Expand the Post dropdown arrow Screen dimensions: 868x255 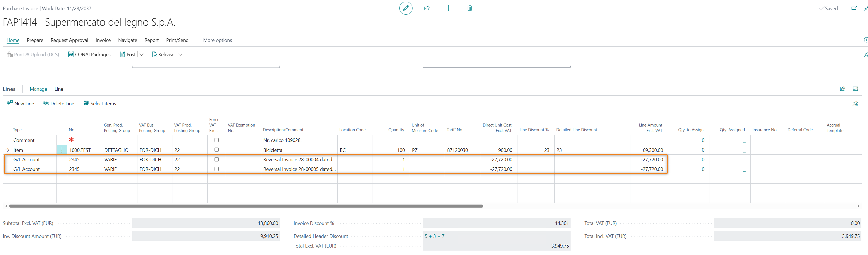[142, 55]
